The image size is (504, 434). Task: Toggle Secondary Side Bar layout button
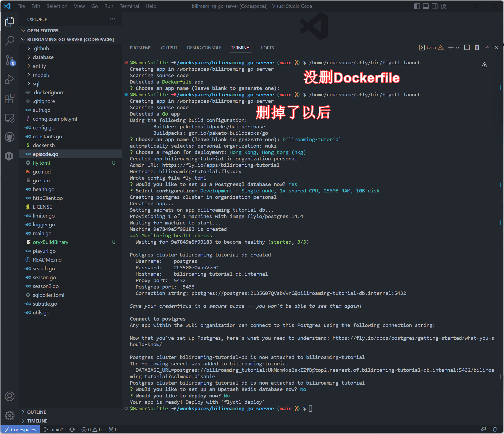coord(435,6)
